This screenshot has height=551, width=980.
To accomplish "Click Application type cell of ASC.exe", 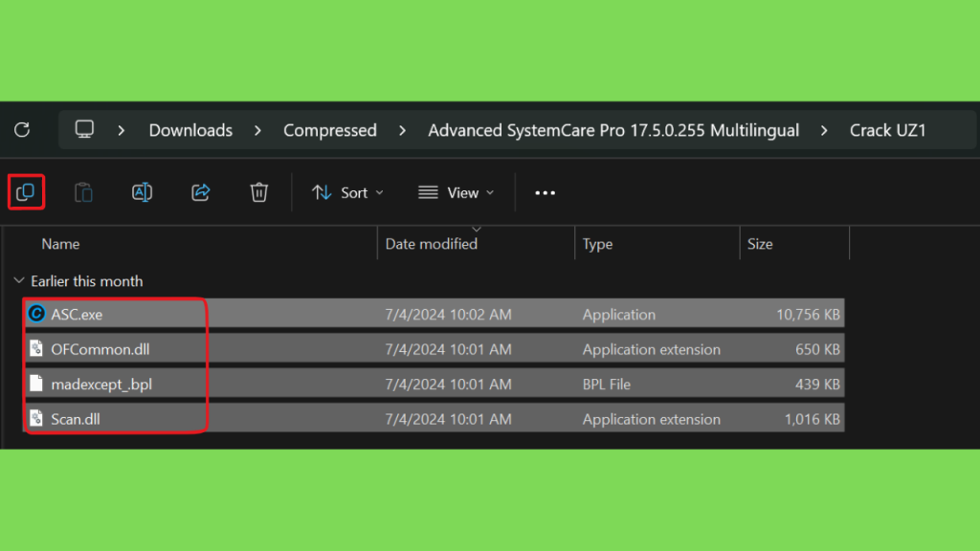I will pos(619,314).
